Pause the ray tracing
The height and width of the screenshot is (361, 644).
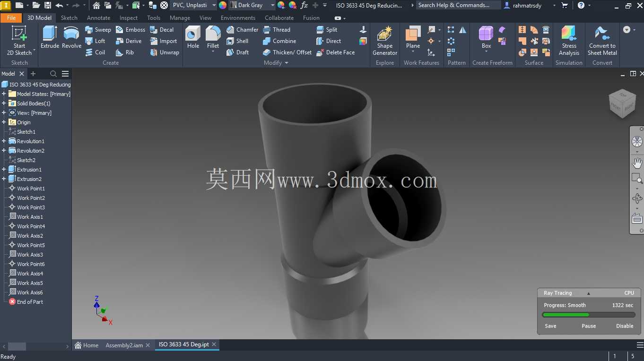point(589,326)
